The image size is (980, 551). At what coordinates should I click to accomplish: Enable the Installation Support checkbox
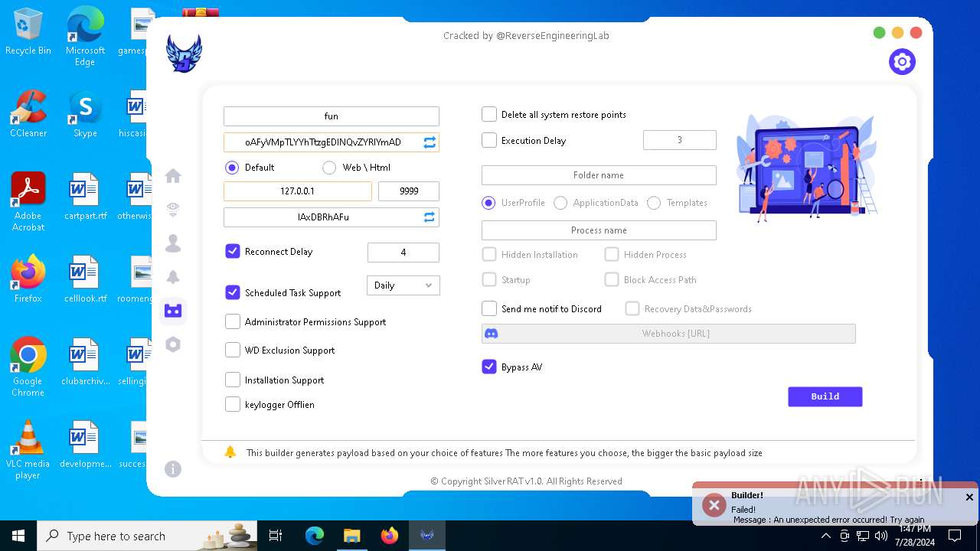233,380
